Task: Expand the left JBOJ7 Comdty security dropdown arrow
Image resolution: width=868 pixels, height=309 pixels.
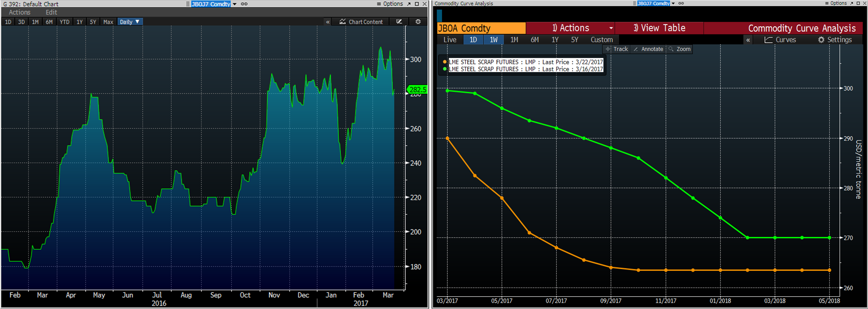Action: (235, 4)
